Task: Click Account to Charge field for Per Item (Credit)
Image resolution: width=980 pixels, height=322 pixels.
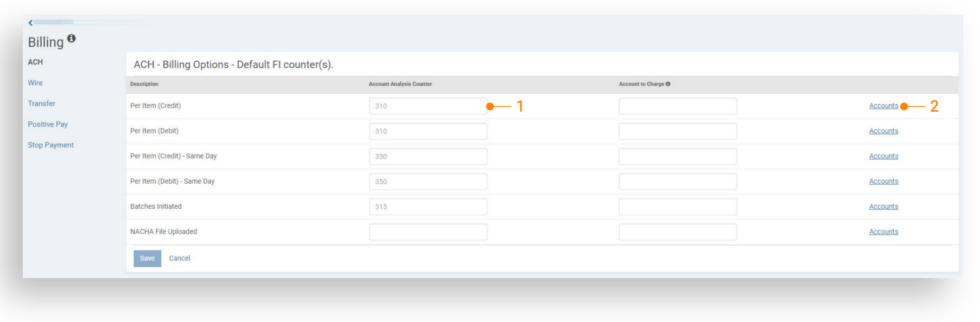Action: point(677,106)
